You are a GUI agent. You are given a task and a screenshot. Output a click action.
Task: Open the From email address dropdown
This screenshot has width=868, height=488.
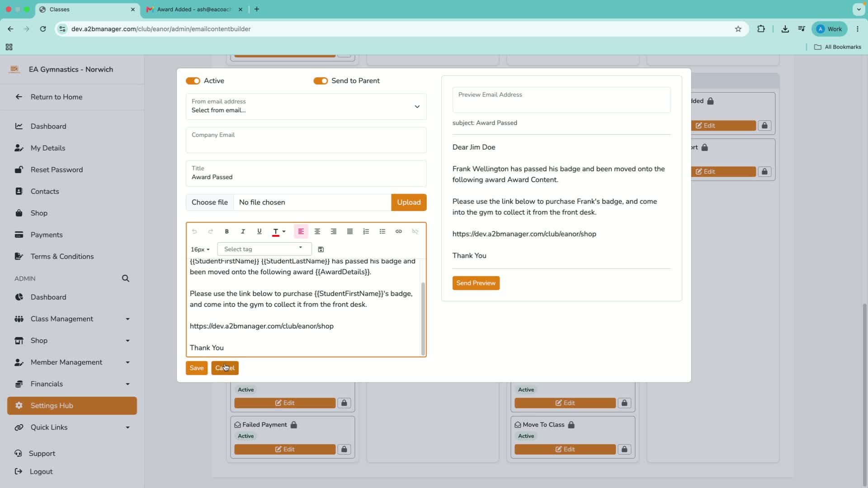[x=306, y=107]
